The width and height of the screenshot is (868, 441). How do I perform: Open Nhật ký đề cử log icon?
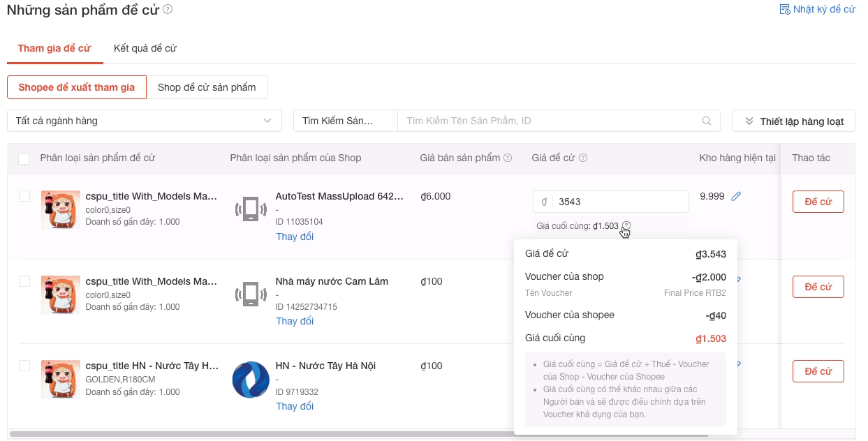click(784, 10)
